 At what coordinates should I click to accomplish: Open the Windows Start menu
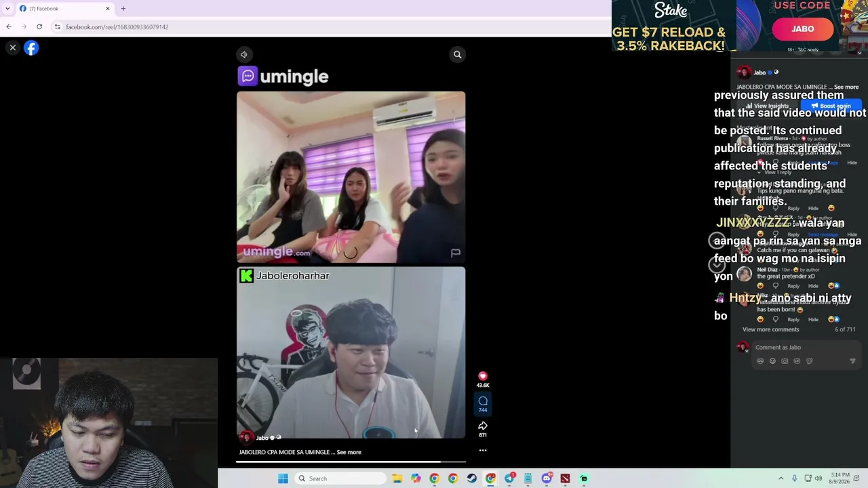click(283, 479)
